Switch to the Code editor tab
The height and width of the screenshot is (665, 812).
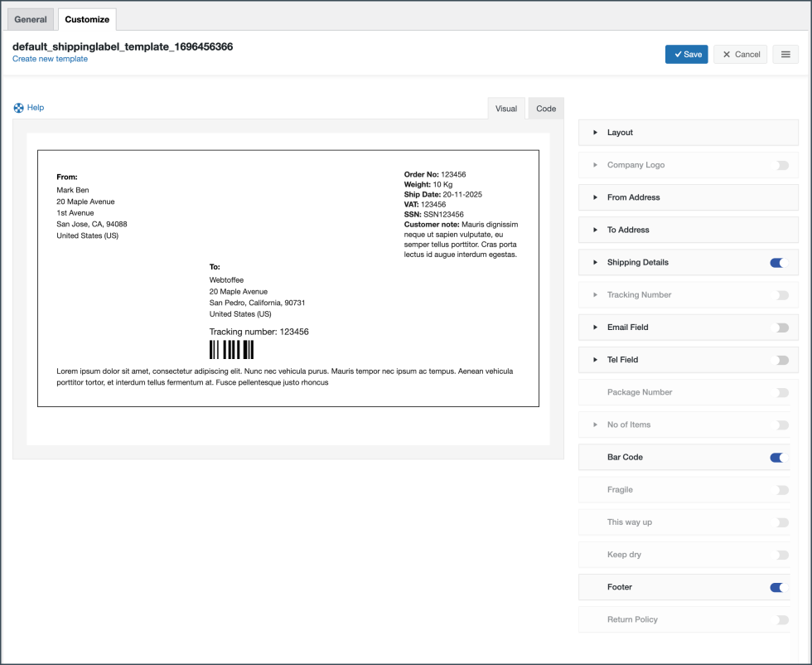[546, 109]
